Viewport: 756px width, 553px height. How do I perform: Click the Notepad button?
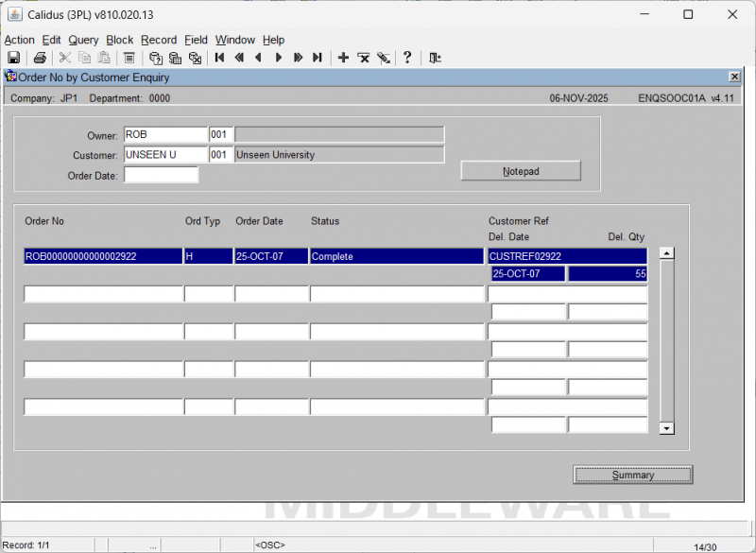521,171
